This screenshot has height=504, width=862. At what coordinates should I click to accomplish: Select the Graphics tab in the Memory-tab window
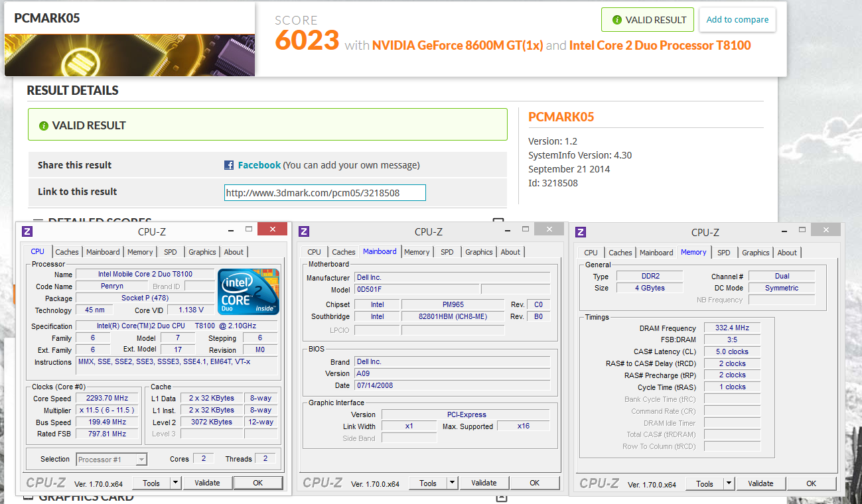756,253
